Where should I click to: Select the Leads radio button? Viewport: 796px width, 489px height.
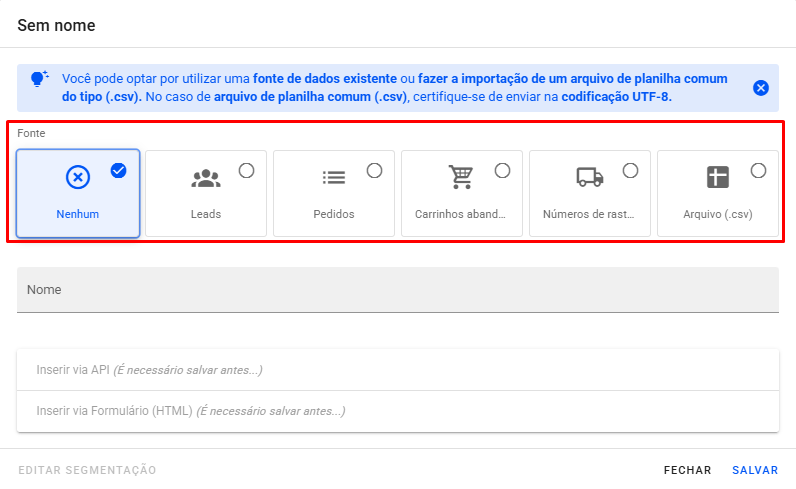coord(246,170)
